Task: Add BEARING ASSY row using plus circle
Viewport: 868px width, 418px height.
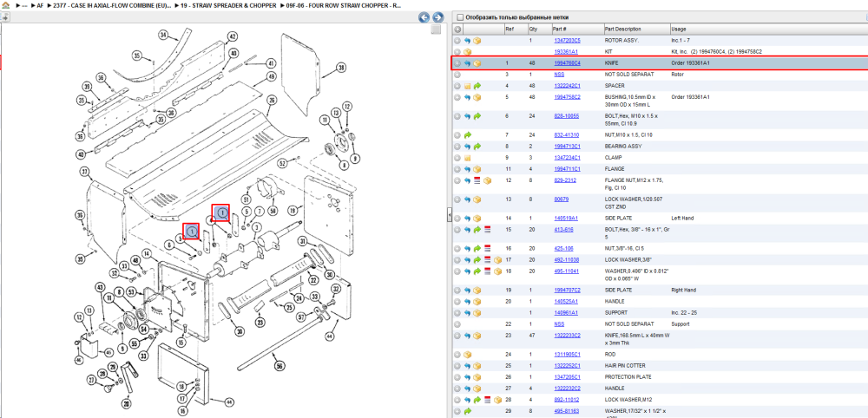Action: [x=457, y=147]
